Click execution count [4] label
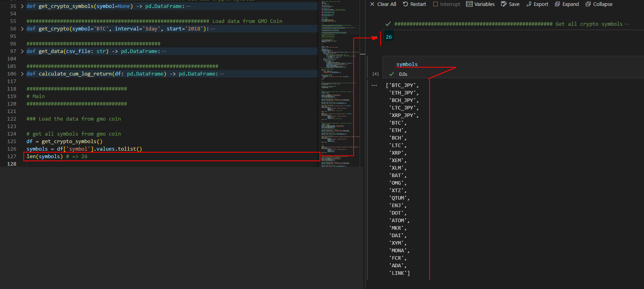This screenshot has width=644, height=289. (x=375, y=74)
